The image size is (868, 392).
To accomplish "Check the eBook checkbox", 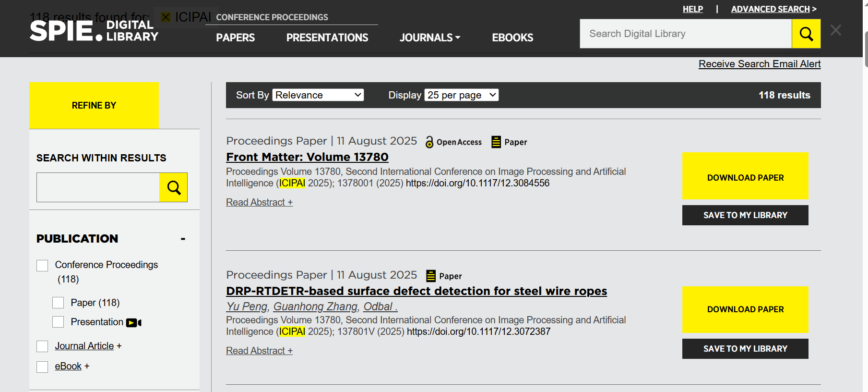I will 42,367.
